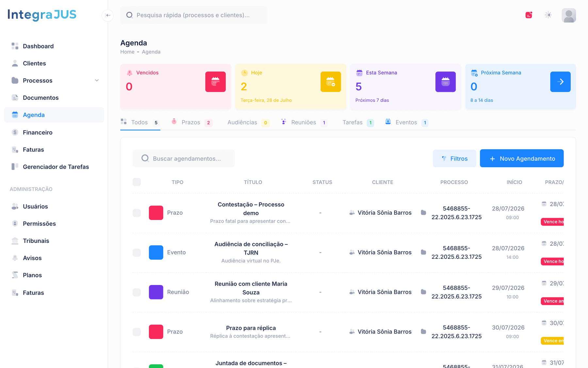Click the Buscar agendamentos search field
This screenshot has height=368, width=588.
pos(184,159)
